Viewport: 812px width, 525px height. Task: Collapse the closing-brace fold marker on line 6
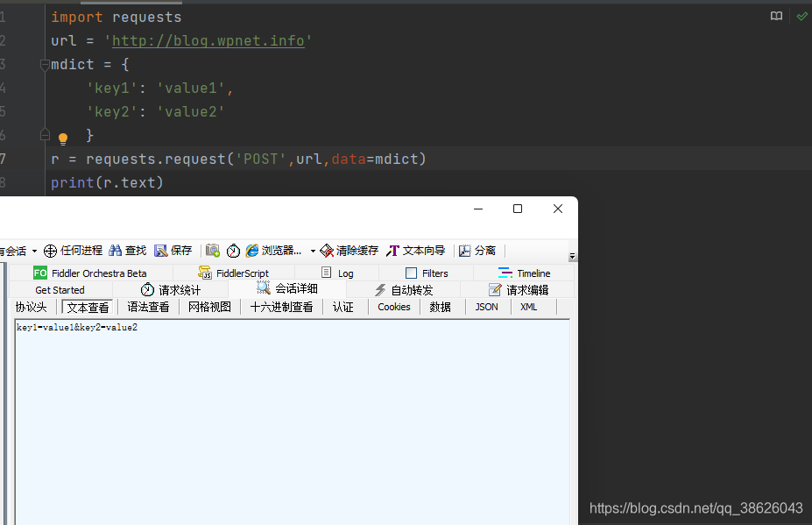pyautogui.click(x=45, y=135)
